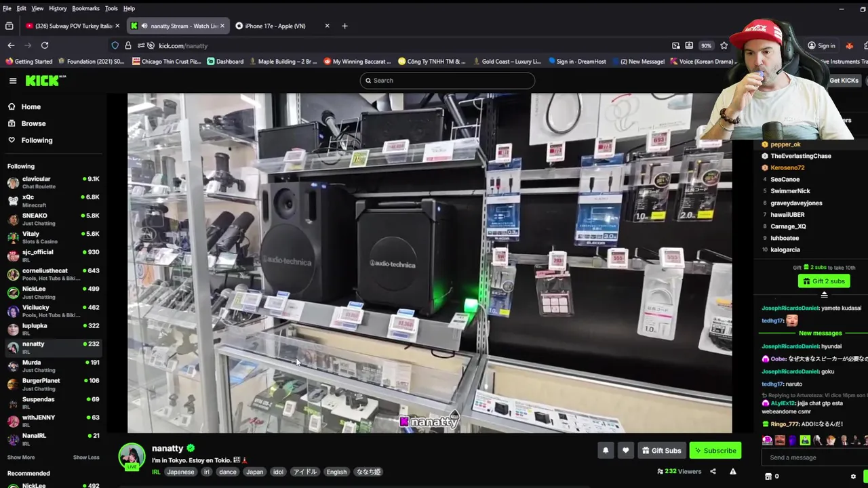
Task: Click the green Subscribe button
Action: (x=715, y=451)
